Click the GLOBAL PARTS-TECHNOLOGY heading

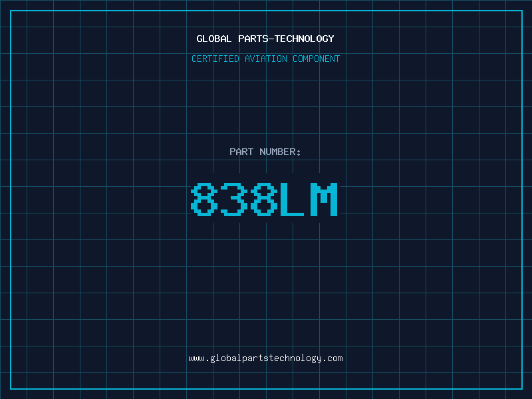click(265, 39)
